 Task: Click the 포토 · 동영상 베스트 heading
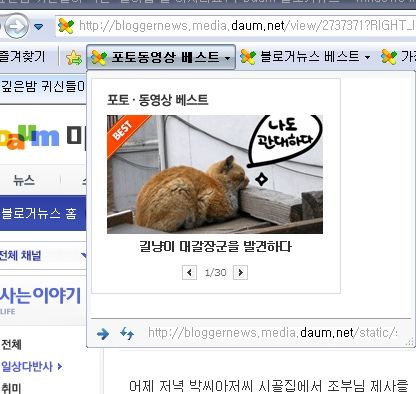coord(157,100)
